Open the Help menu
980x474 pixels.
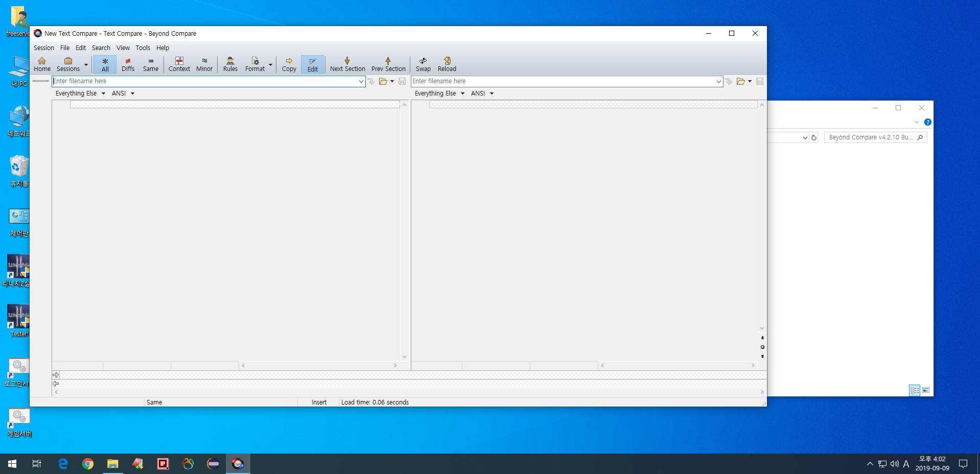click(x=162, y=48)
